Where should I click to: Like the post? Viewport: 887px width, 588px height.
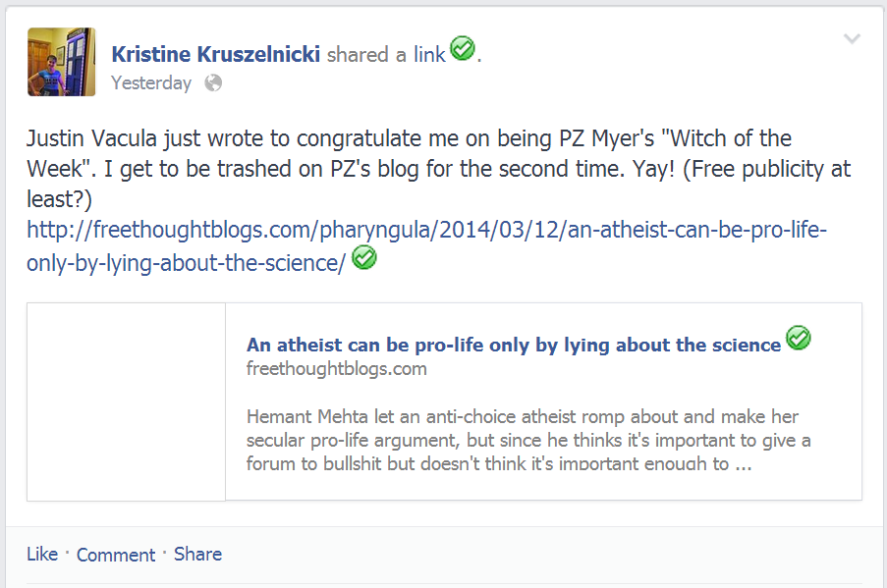[x=42, y=554]
